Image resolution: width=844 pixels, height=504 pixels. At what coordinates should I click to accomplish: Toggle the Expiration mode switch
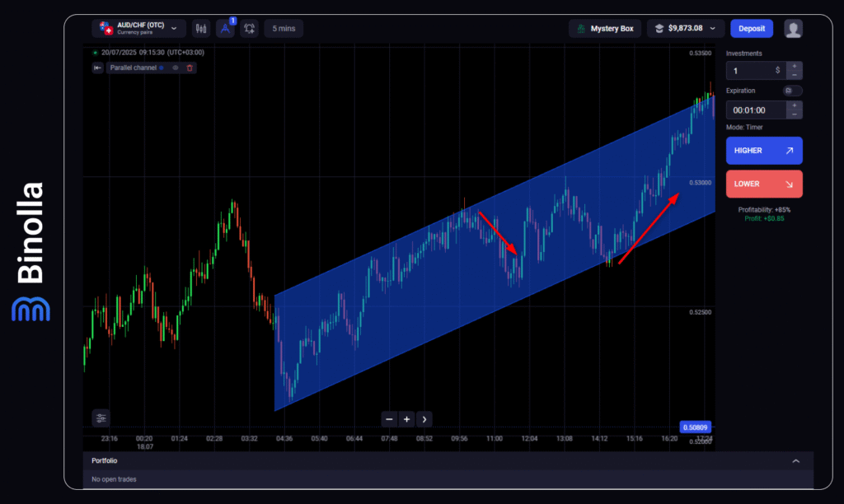[x=792, y=91]
